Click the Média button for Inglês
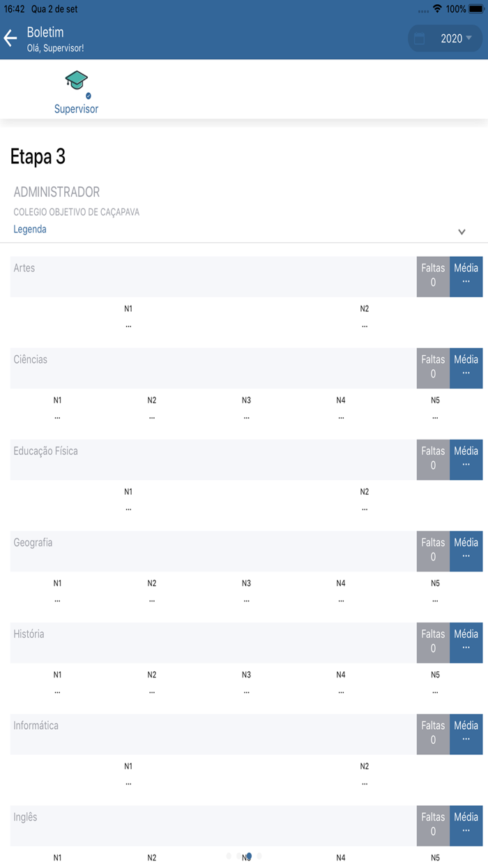Screen dimensions: 488x868 click(x=466, y=825)
